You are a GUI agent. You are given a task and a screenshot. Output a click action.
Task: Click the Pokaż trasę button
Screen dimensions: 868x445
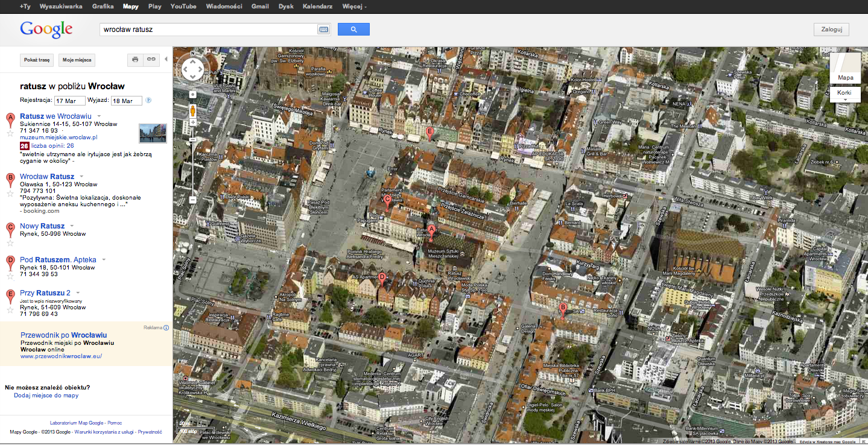tap(37, 60)
